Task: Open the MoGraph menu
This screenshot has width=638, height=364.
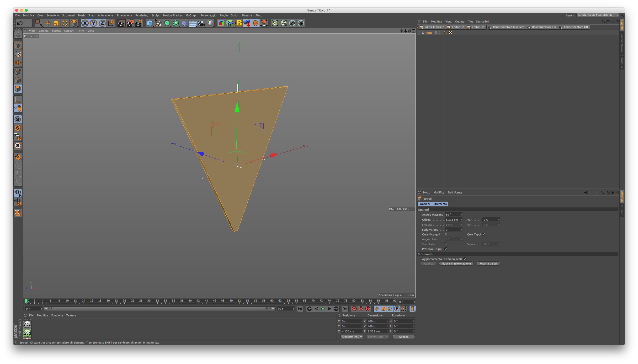Action: 191,15
